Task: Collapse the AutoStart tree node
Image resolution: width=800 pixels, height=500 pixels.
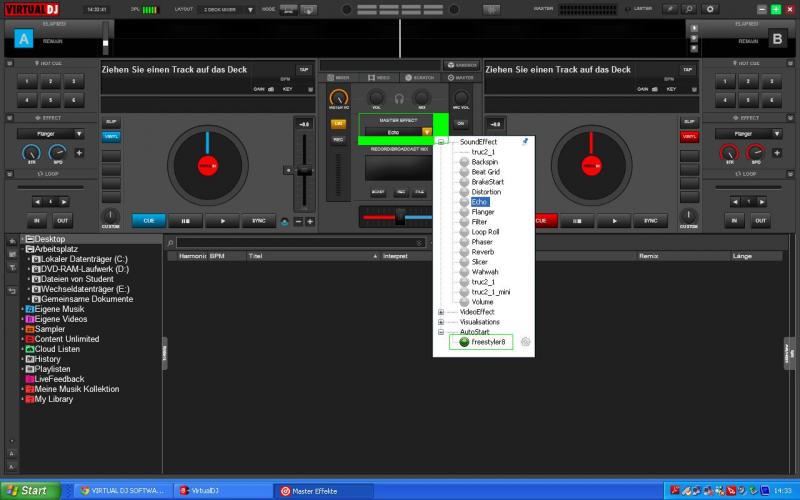Action: 441,332
